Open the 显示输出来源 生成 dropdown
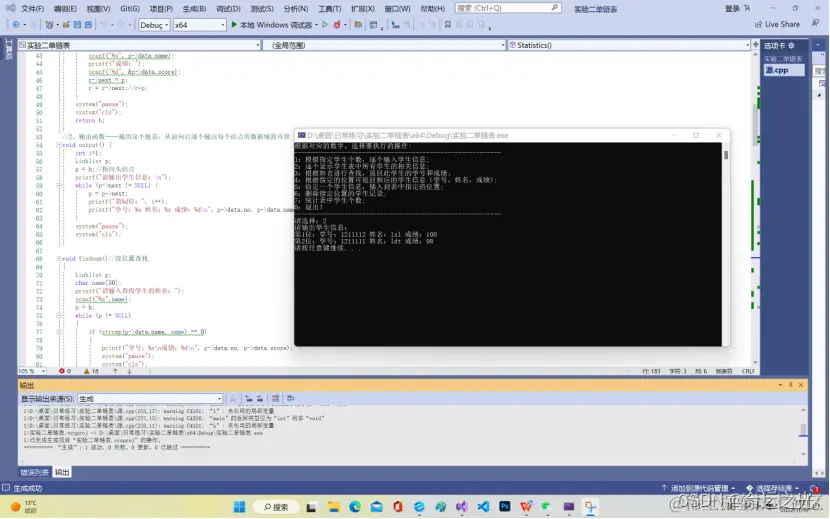 150,399
